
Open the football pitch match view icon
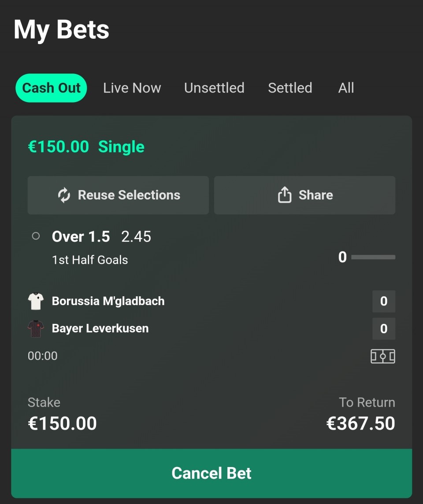(382, 356)
